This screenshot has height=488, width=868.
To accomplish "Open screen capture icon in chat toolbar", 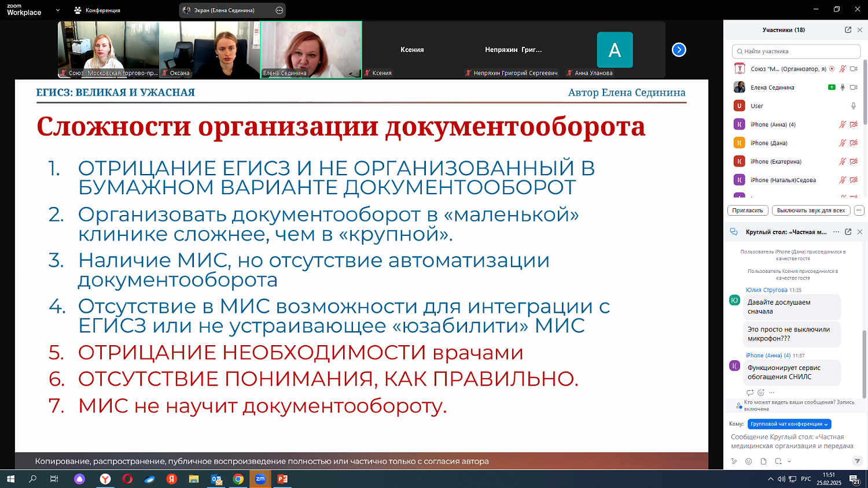I will coord(778,461).
